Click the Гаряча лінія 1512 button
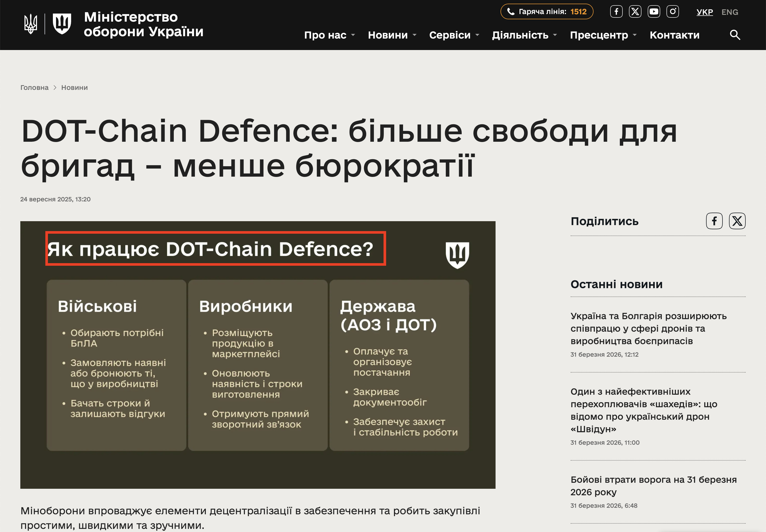 [x=547, y=12]
